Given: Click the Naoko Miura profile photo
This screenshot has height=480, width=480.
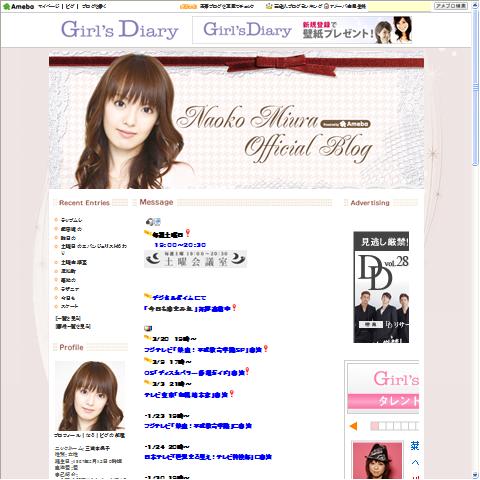Looking at the screenshot, I should [90, 396].
